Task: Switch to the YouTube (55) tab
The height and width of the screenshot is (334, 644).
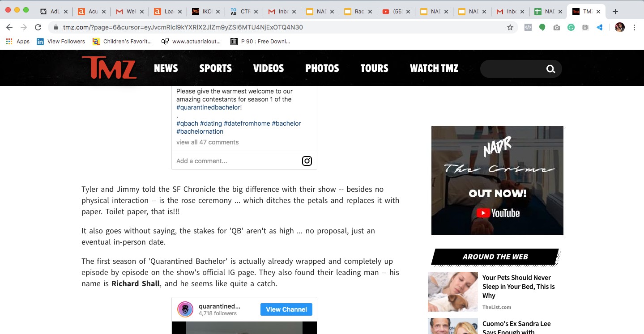Action: point(392,12)
